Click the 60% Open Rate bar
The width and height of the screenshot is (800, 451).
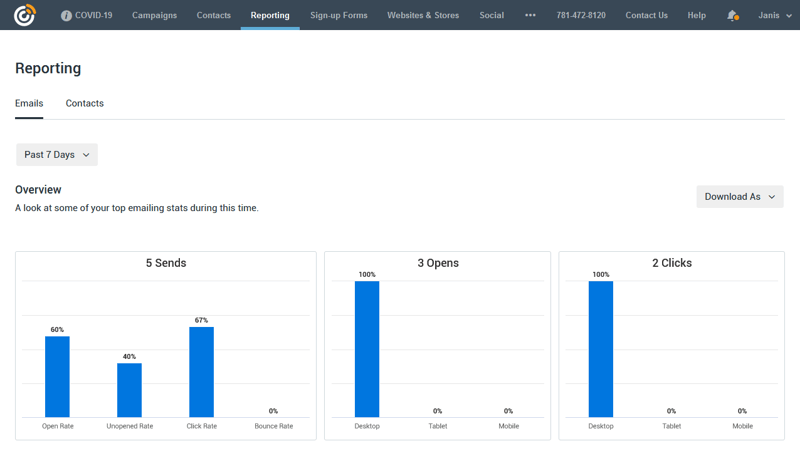point(57,377)
